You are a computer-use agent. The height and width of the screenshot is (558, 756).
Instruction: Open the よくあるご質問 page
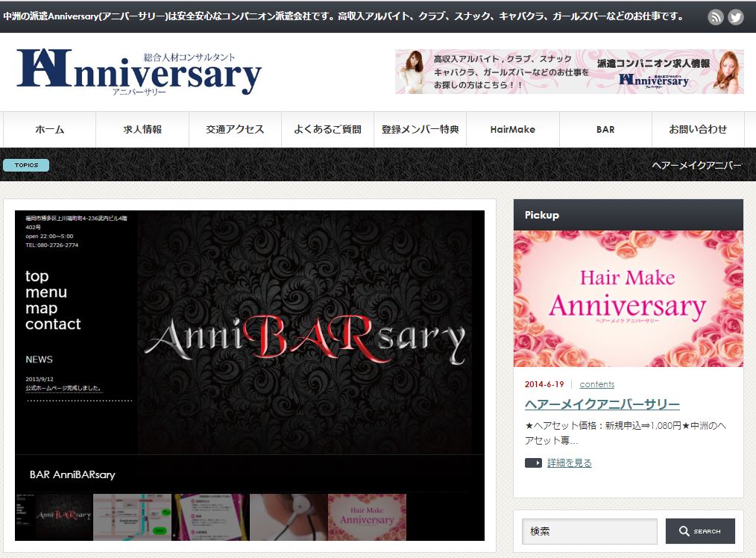pos(327,129)
